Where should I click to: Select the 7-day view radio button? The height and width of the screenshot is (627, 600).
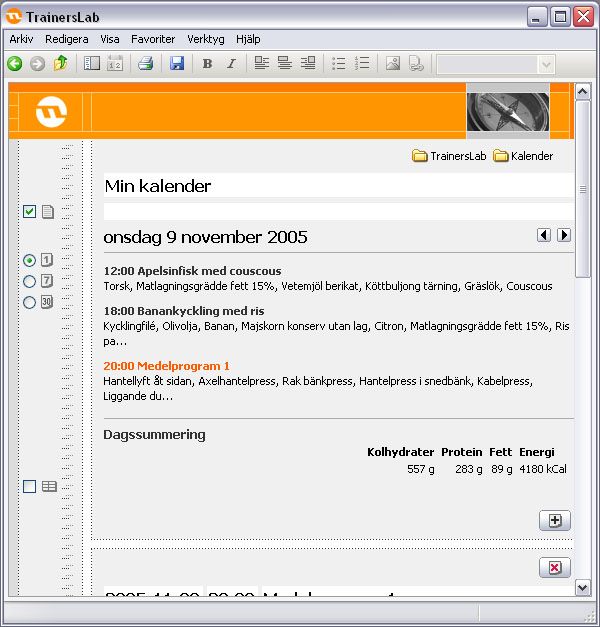(29, 281)
